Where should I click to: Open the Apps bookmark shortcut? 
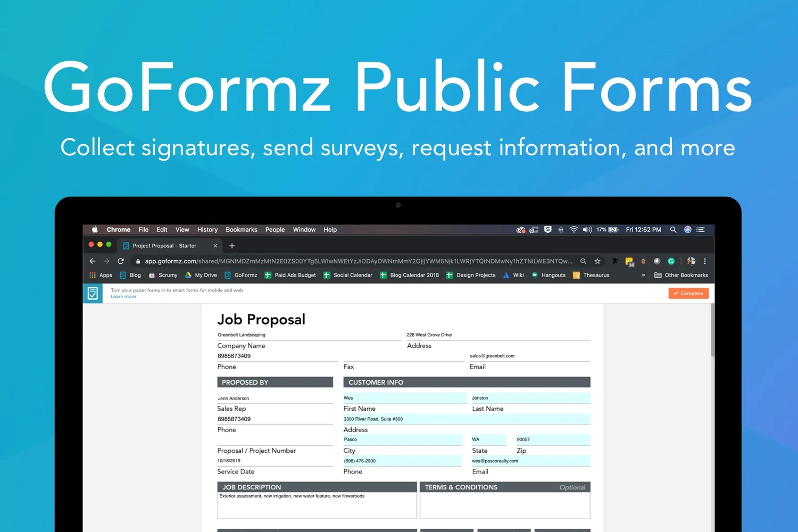(101, 275)
